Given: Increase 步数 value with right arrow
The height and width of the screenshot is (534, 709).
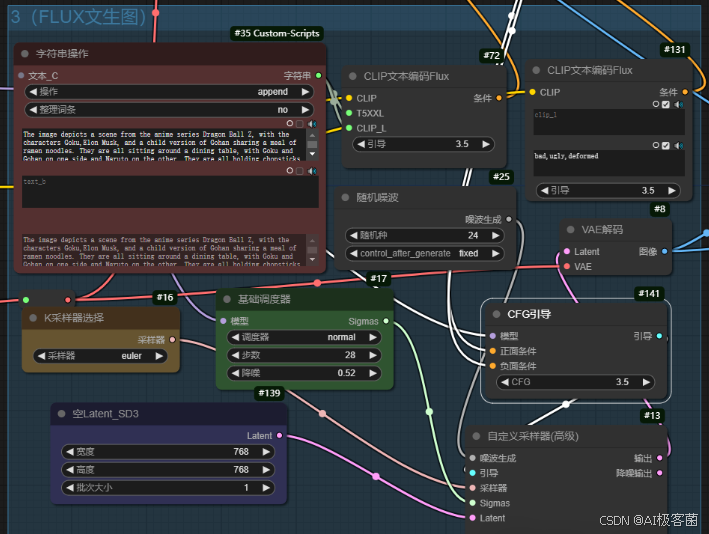Looking at the screenshot, I should tap(373, 355).
